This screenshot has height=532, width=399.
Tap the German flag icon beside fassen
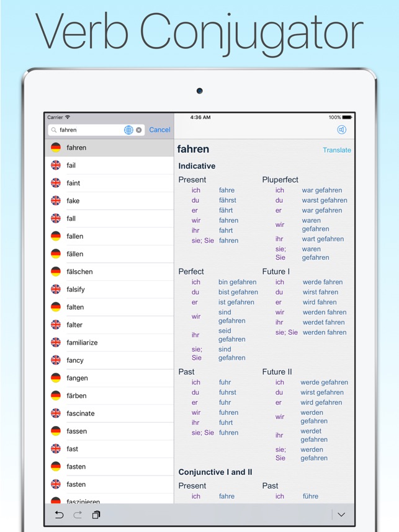(x=56, y=431)
